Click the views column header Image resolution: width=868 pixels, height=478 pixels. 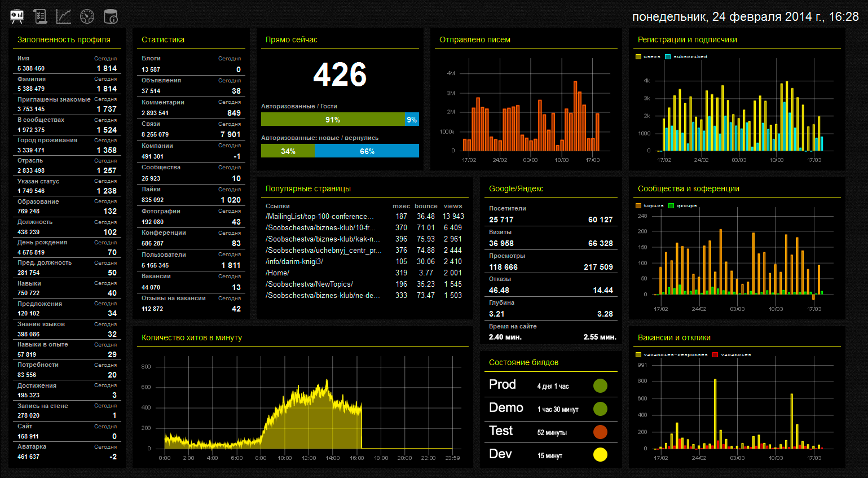click(x=453, y=206)
